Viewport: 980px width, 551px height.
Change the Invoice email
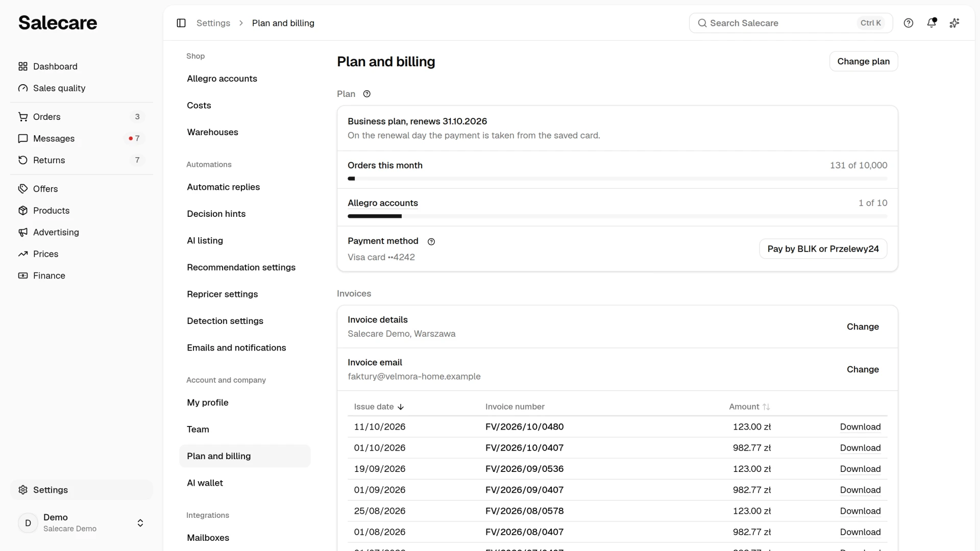point(863,369)
